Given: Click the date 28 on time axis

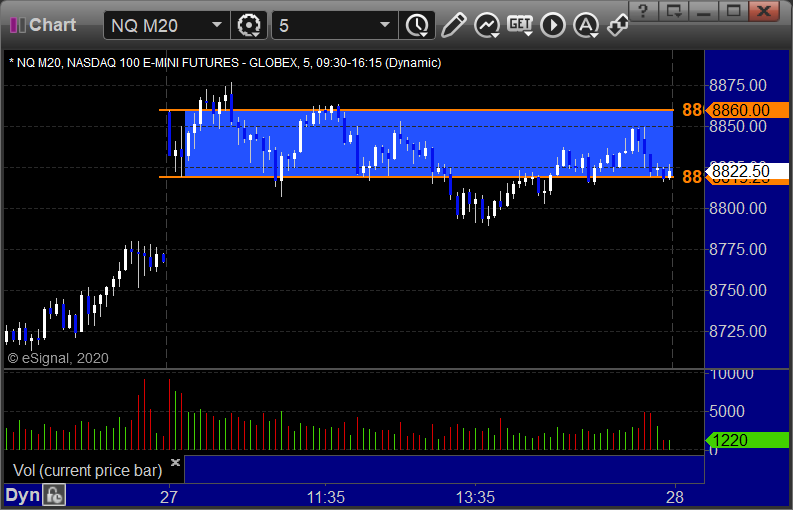Looking at the screenshot, I should coord(675,497).
